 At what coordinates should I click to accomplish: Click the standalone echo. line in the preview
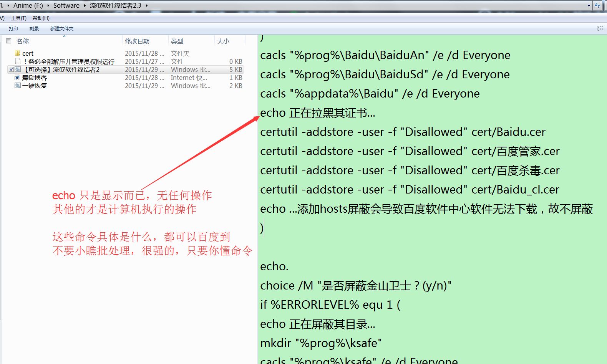(x=274, y=266)
